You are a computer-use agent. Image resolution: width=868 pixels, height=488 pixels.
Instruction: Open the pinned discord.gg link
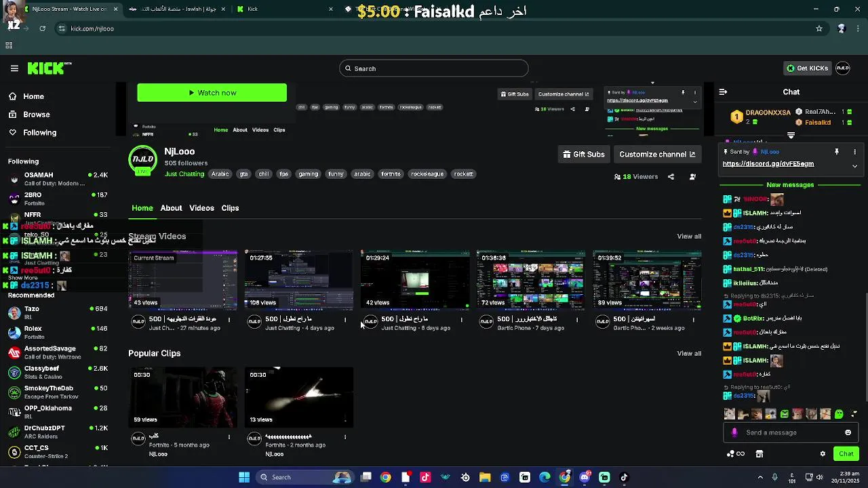click(x=768, y=164)
